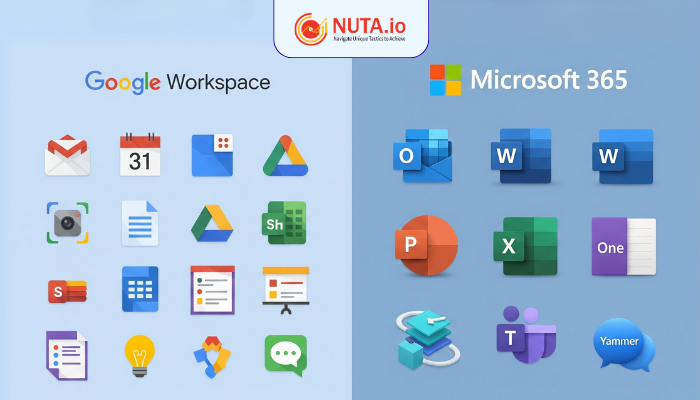Launch the Microsoft Teams icon

tap(526, 335)
